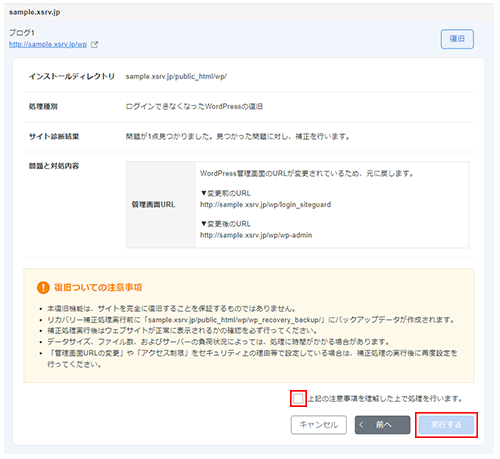Click the install directory path sample.xsrv.jp/public_html/wp/

point(176,76)
